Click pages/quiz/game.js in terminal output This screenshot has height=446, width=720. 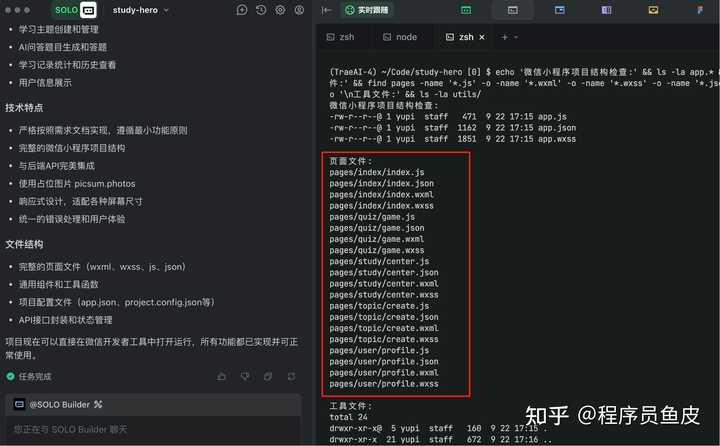coord(372,217)
